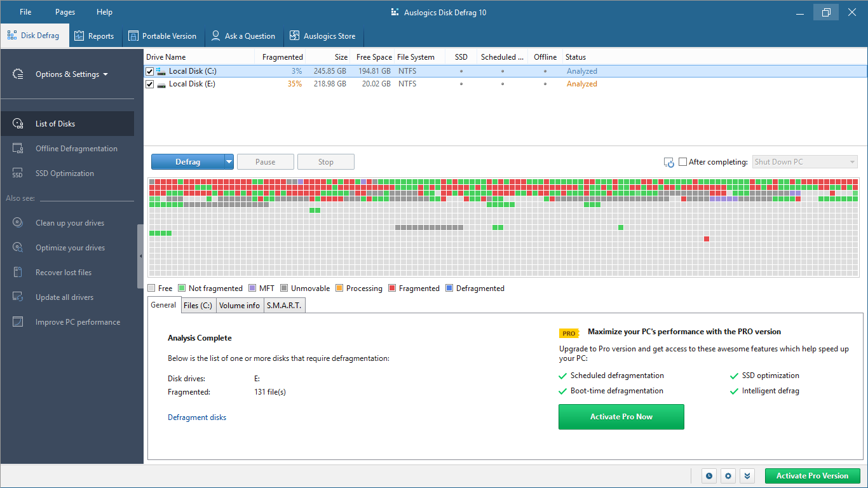This screenshot has width=868, height=488.
Task: Uncheck the Local Disk (C:) checkbox
Action: 150,72
